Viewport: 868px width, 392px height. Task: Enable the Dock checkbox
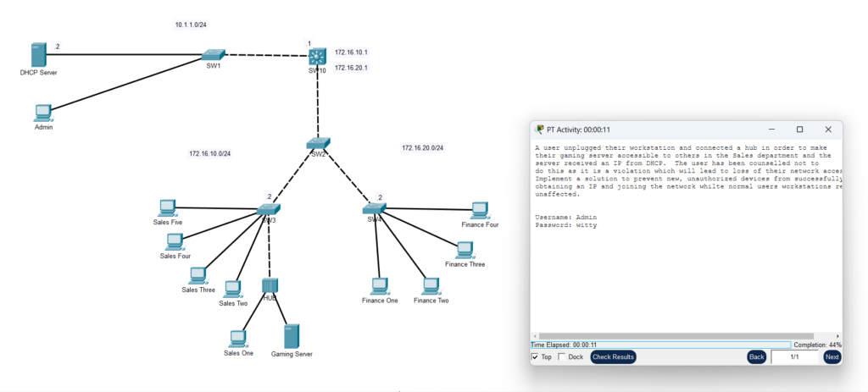coord(561,357)
